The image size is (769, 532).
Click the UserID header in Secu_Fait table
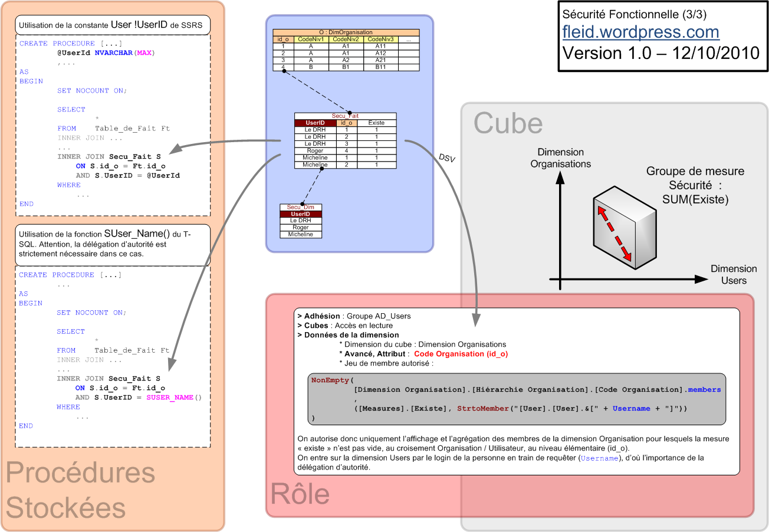[x=315, y=123]
